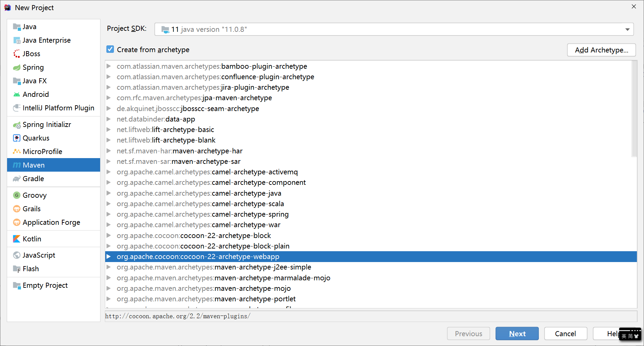
Task: Expand jbosscc-seam-archetype node
Action: 109,108
